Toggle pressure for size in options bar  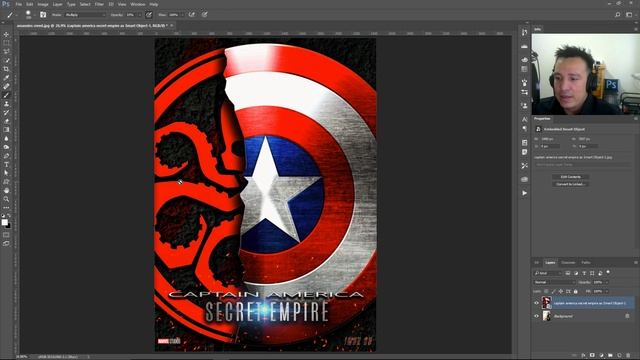[x=204, y=15]
